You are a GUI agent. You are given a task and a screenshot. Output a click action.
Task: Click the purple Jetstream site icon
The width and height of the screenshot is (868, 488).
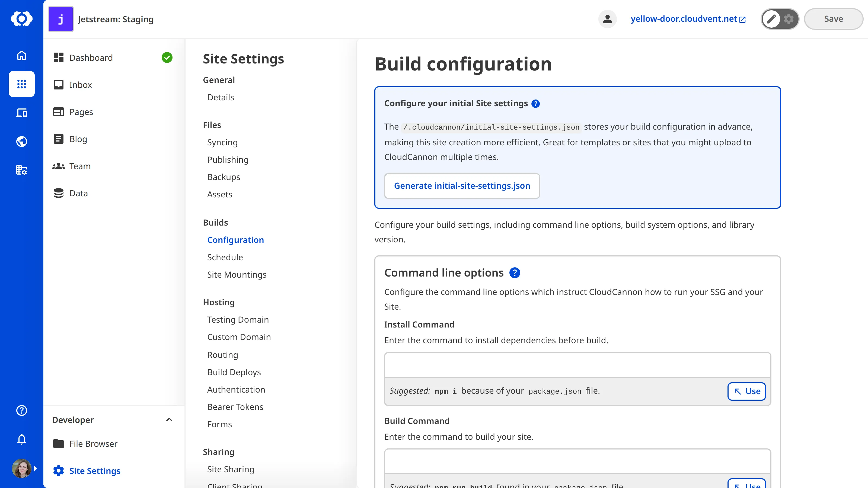click(61, 19)
